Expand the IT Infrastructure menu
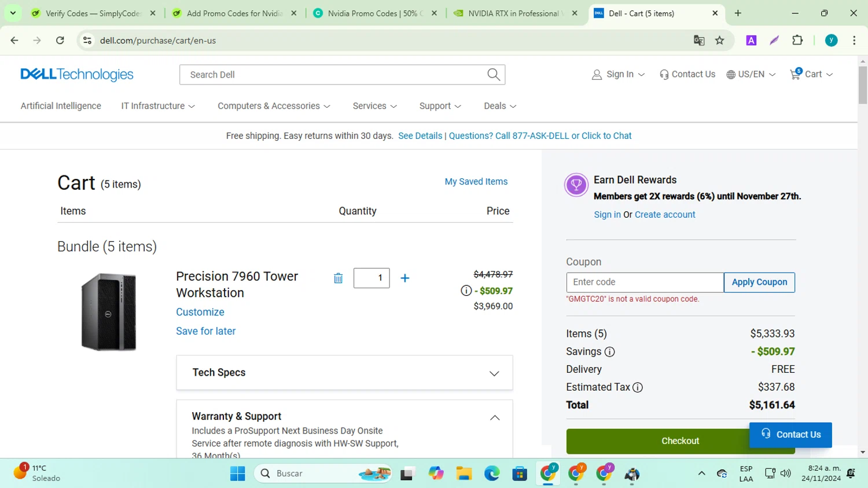This screenshot has width=868, height=488. coord(158,106)
